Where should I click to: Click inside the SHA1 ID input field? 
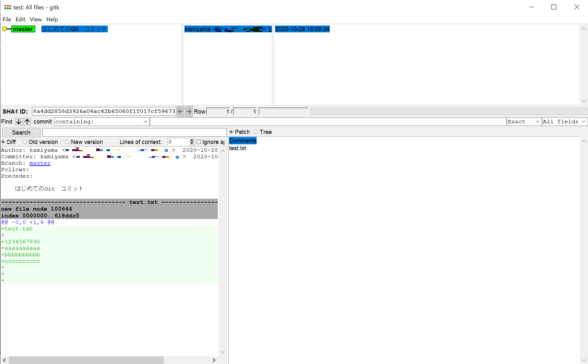point(104,111)
